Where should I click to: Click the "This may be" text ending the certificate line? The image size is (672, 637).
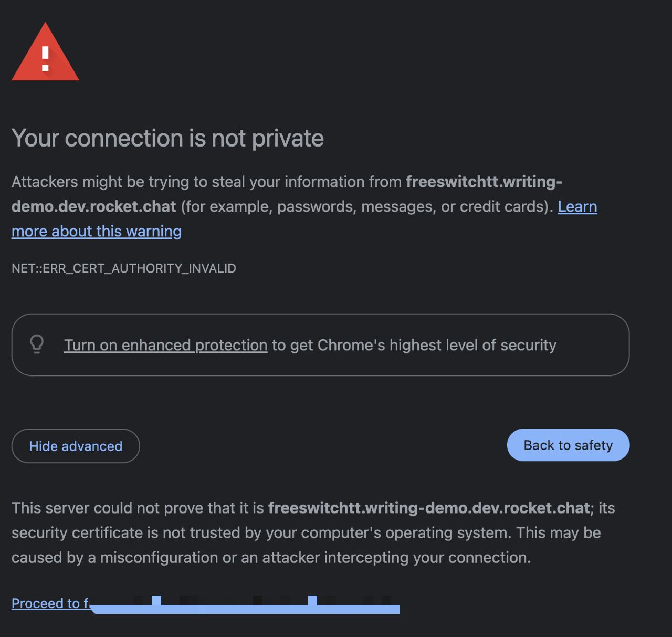(x=558, y=532)
